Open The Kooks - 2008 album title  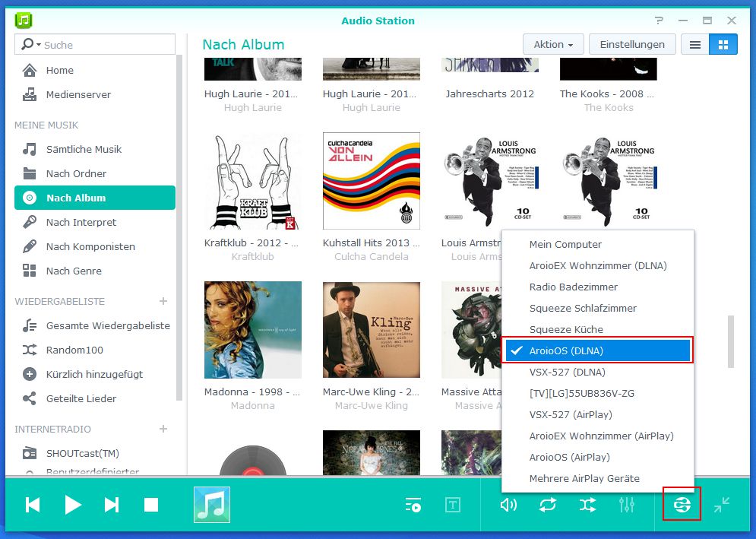click(607, 94)
